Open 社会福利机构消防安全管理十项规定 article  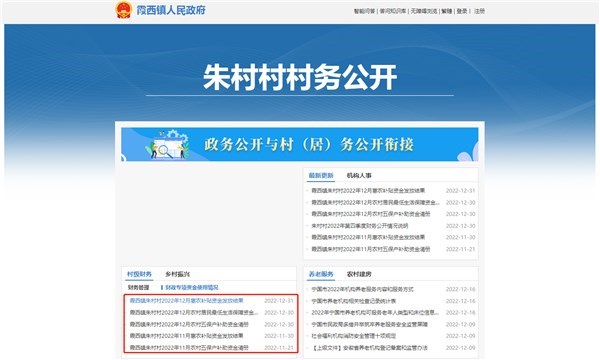(x=354, y=336)
